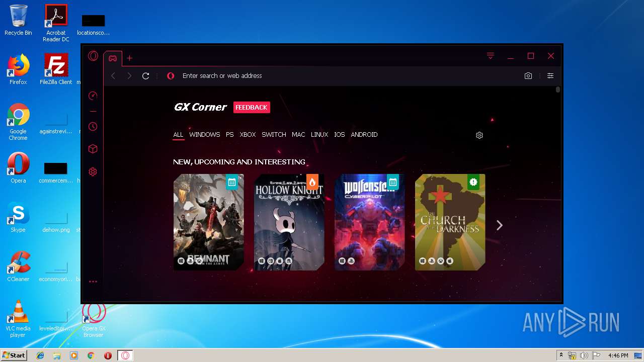This screenshot has width=644, height=362.
Task: Open the Hollow Knight game card
Action: tap(289, 222)
